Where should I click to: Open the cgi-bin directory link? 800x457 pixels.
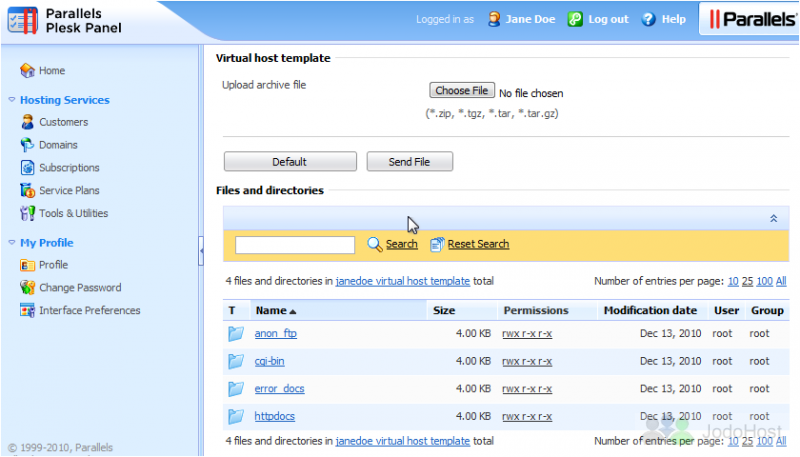[x=269, y=361]
